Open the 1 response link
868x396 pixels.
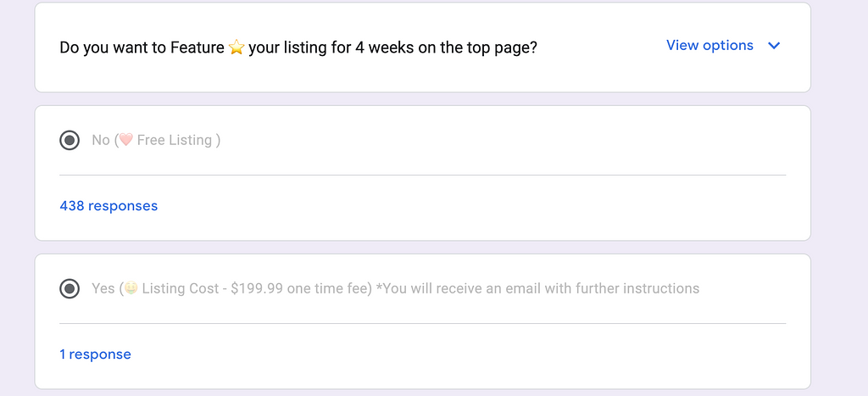[x=95, y=354]
